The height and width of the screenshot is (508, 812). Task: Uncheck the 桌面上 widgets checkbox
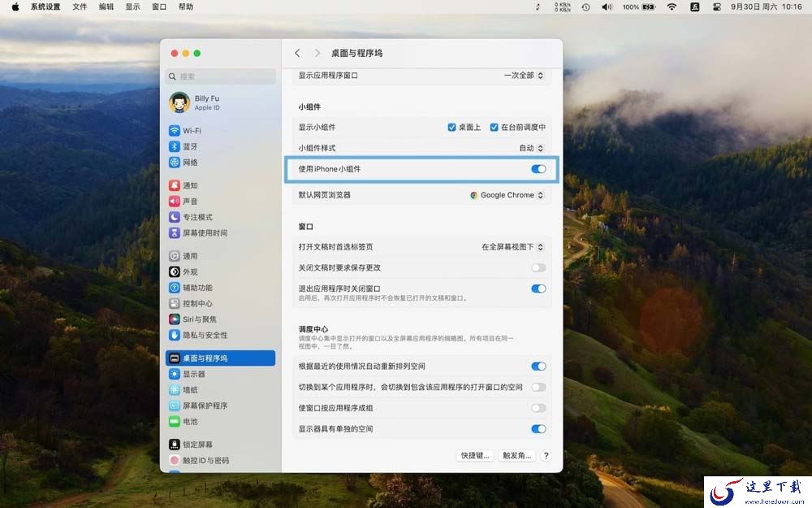click(451, 127)
